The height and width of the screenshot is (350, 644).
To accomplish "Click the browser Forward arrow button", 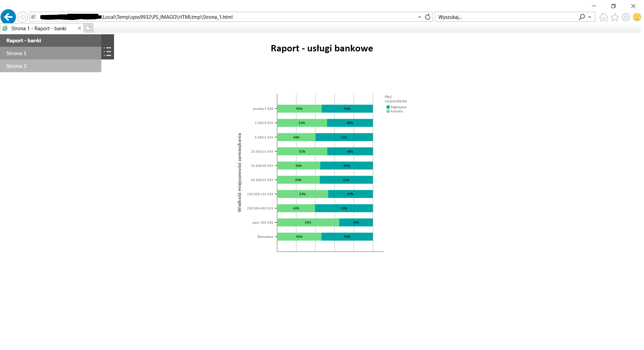I will coord(22,17).
